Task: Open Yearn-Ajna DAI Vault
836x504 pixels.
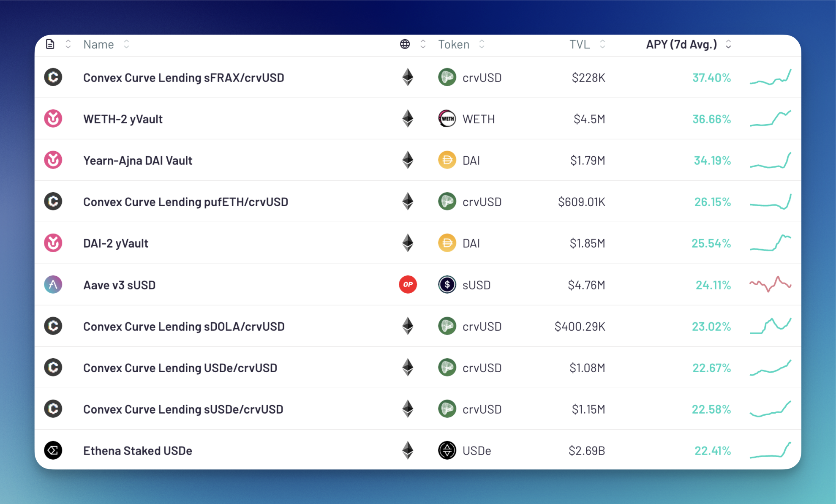Action: [138, 161]
